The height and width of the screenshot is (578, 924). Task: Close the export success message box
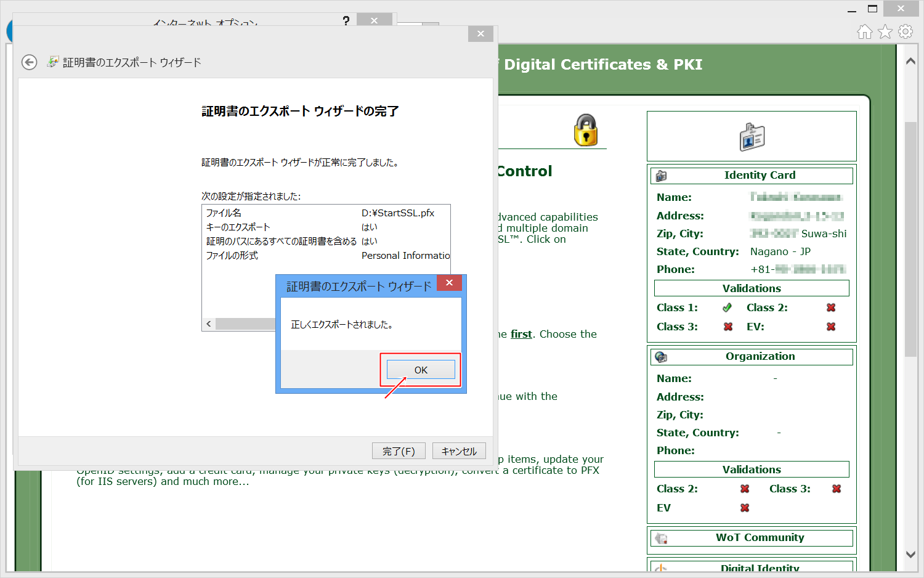click(x=450, y=283)
